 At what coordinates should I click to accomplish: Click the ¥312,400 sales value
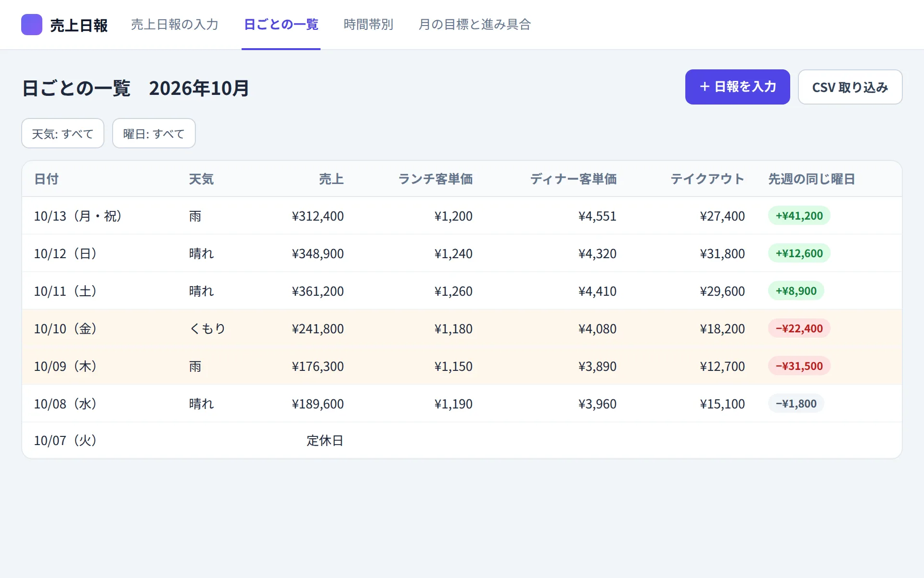(318, 216)
